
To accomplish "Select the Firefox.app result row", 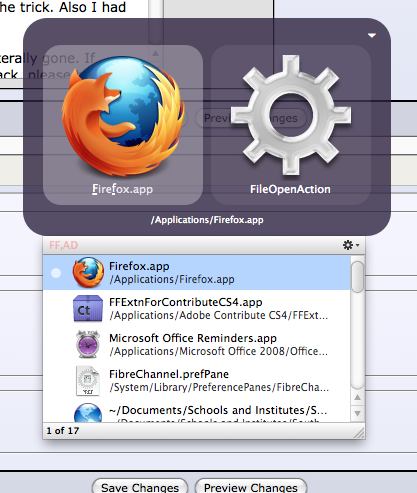I will tap(197, 272).
